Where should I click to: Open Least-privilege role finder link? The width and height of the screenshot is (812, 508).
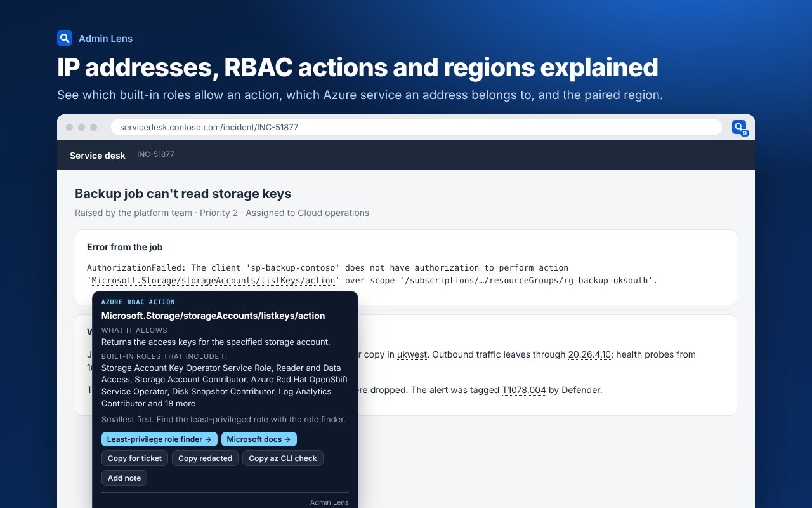(x=159, y=439)
